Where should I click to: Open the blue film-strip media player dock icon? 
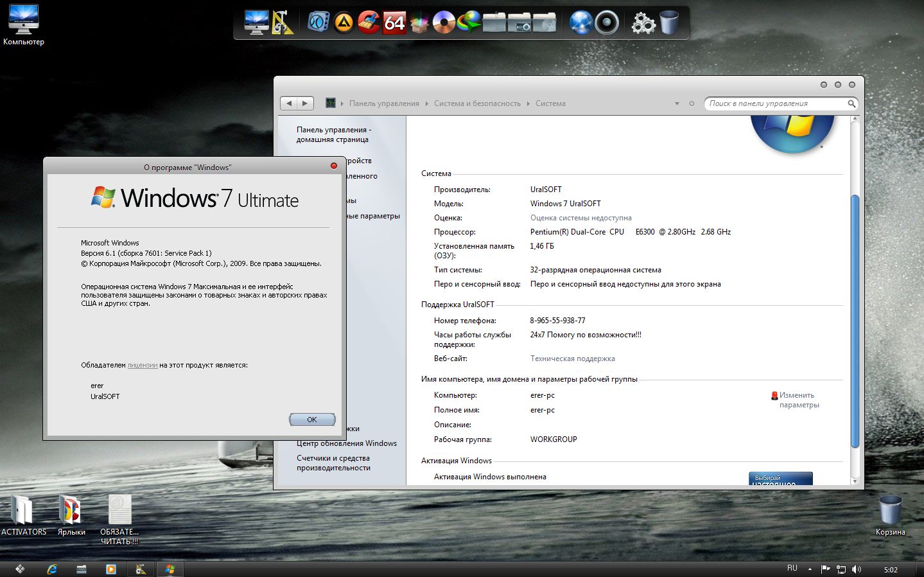tap(318, 22)
